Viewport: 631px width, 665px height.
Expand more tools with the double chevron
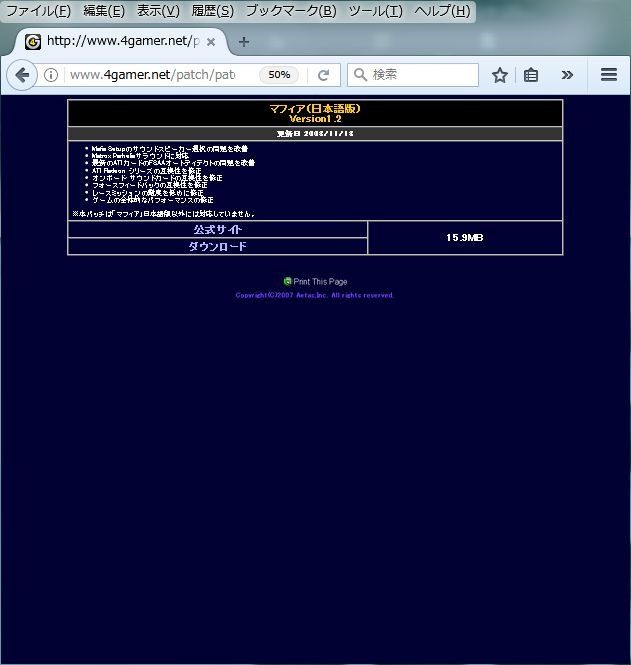[x=567, y=75]
